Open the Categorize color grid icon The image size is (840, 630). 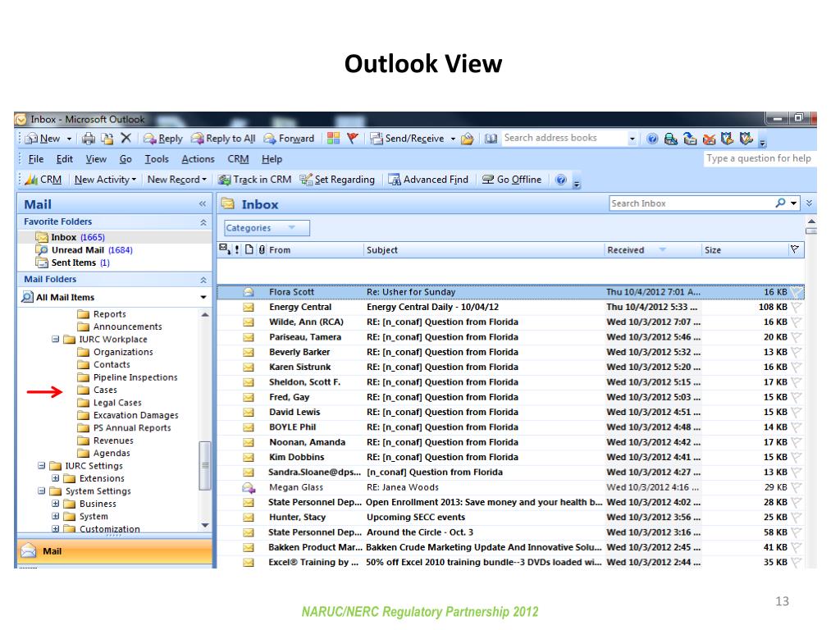[x=333, y=138]
